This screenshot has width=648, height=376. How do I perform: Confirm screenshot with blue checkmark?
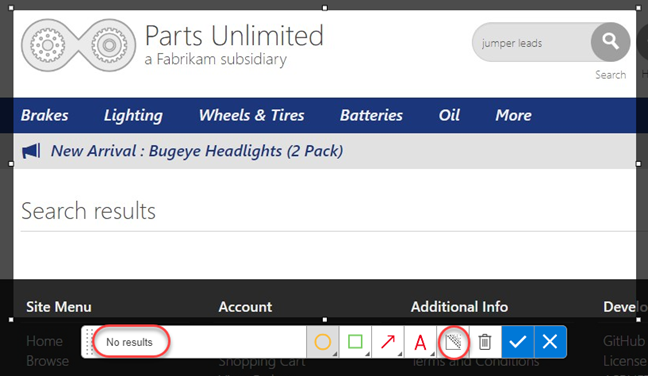pos(517,342)
